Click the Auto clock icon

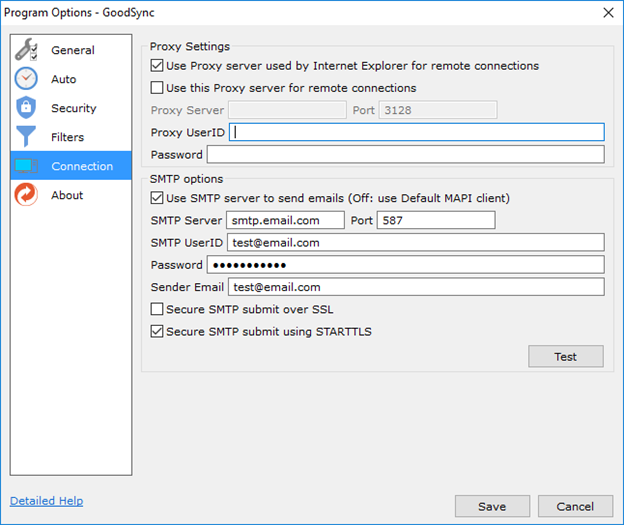pos(27,79)
